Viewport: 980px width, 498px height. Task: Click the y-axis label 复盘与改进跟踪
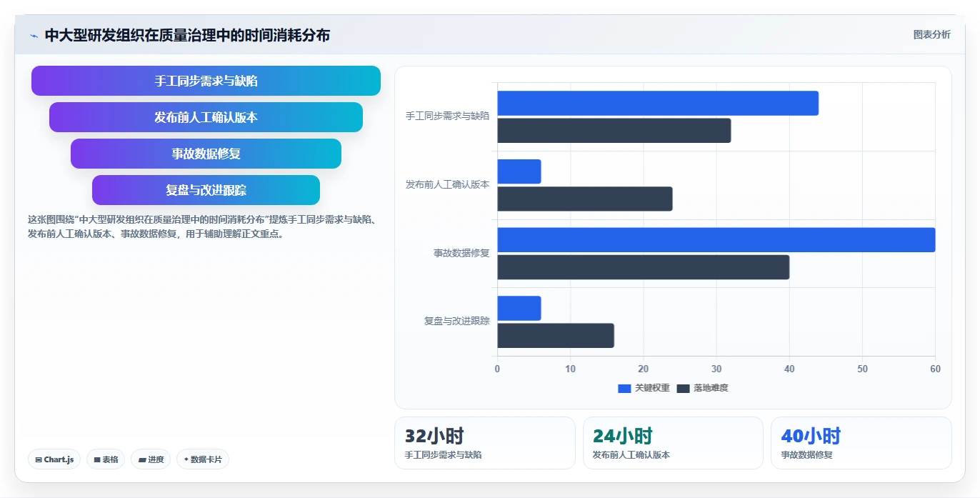coord(457,322)
